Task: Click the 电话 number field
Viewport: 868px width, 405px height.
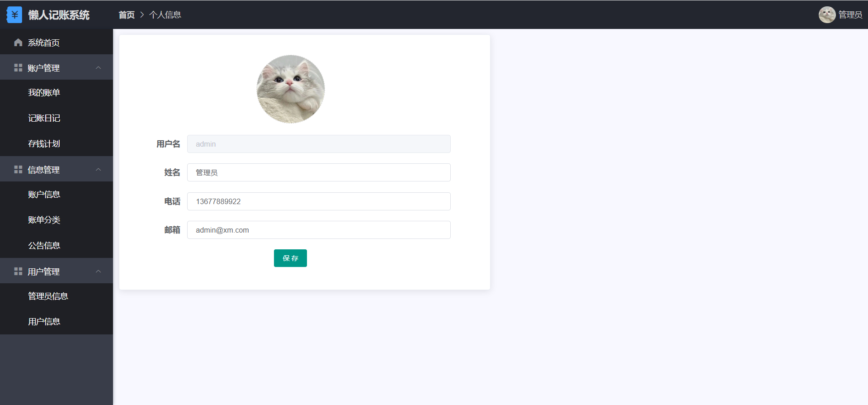Action: click(319, 201)
